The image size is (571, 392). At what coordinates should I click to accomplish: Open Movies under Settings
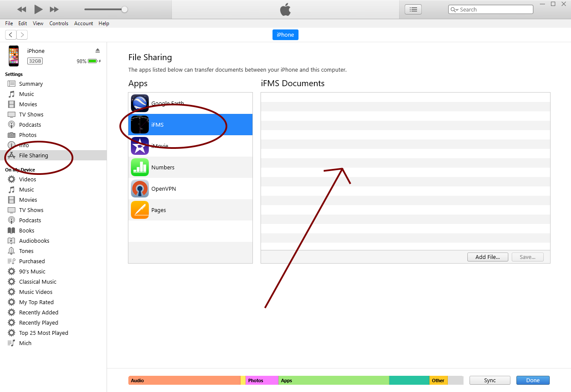tap(28, 104)
